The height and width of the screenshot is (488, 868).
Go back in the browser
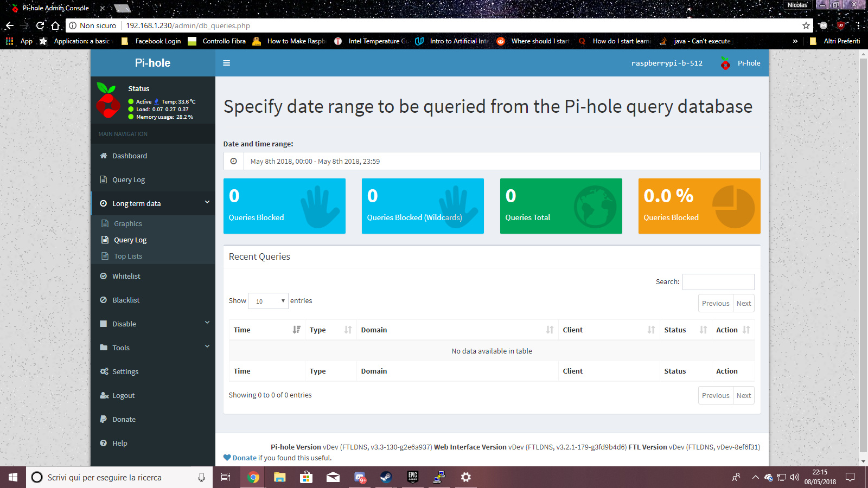9,25
